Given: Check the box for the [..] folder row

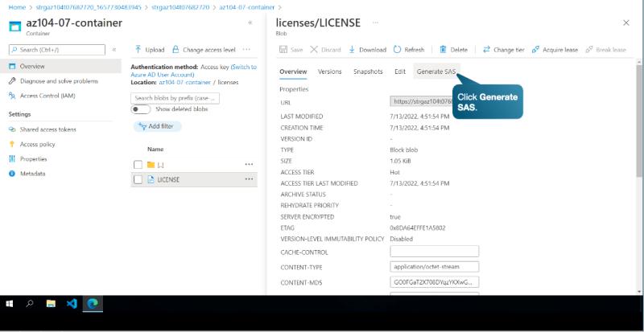Looking at the screenshot, I should tap(138, 165).
